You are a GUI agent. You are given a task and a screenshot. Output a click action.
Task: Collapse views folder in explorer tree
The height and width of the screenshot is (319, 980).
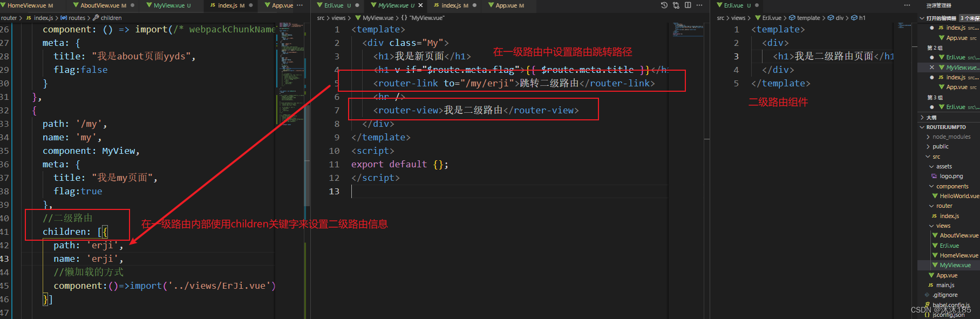pos(949,226)
